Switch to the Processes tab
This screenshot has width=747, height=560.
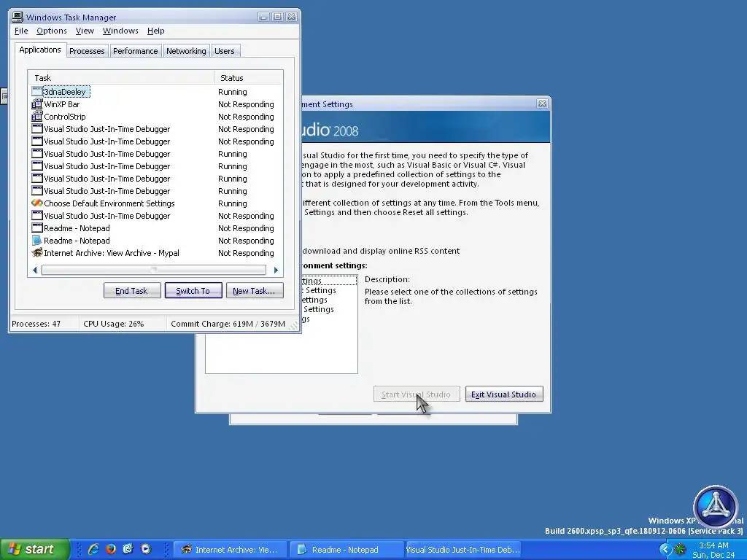coord(87,50)
